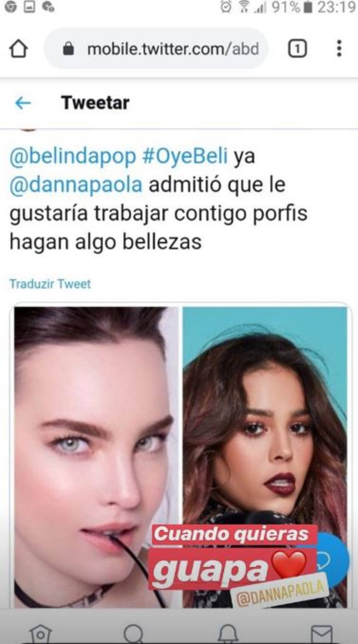The height and width of the screenshot is (644, 358).
Task: Tap the browser home icon
Action: pos(18,49)
